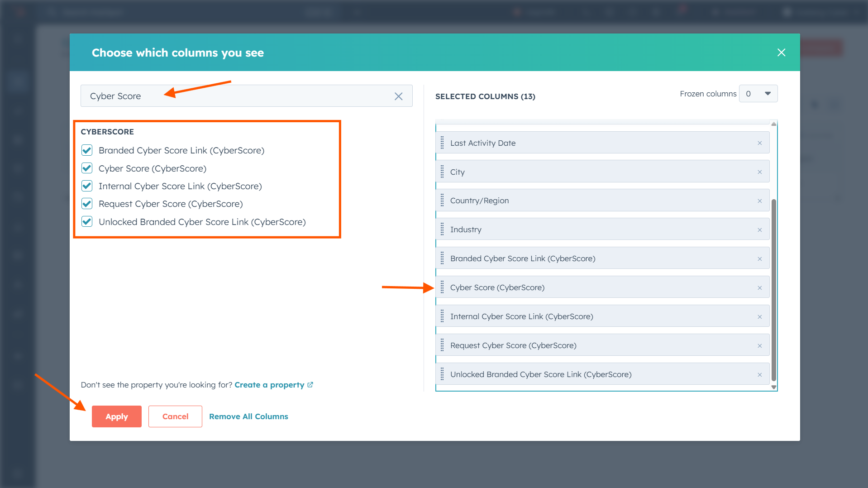Select the Last Activity Date row
This screenshot has width=868, height=488.
click(x=603, y=143)
